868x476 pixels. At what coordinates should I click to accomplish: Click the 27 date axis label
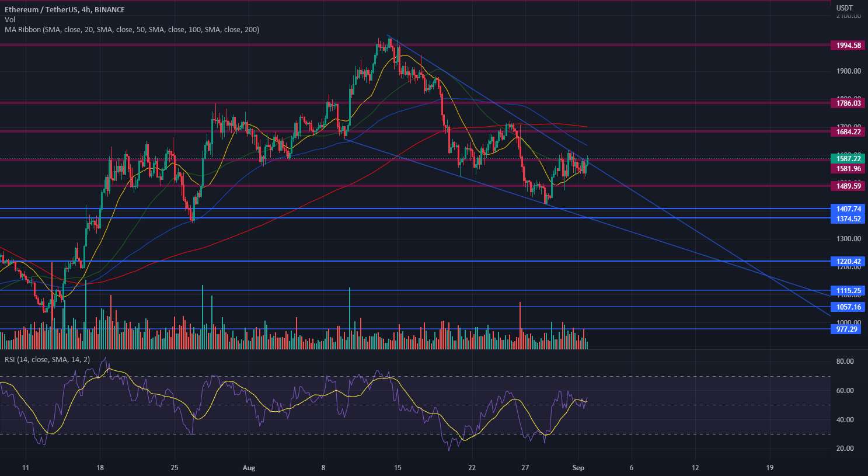pos(525,468)
